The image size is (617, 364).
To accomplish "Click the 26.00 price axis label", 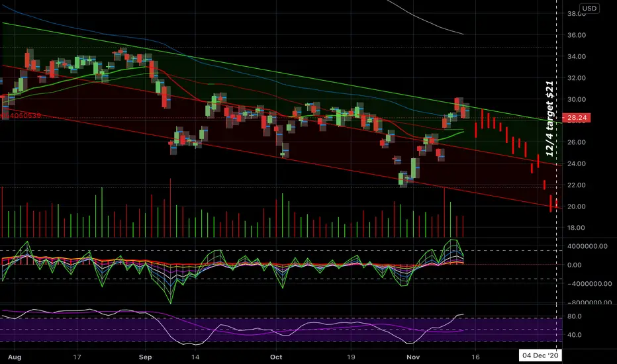I will (x=577, y=142).
